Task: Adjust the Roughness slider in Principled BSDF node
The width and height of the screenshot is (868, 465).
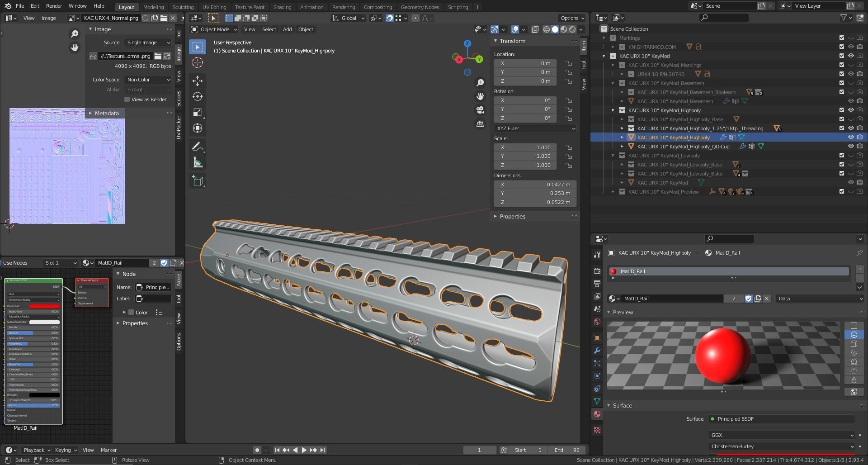Action: pyautogui.click(x=33, y=344)
